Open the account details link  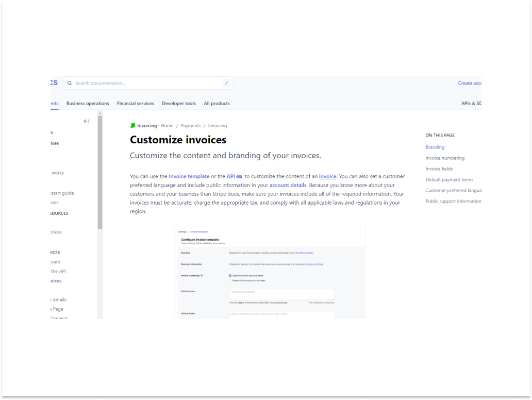point(288,185)
